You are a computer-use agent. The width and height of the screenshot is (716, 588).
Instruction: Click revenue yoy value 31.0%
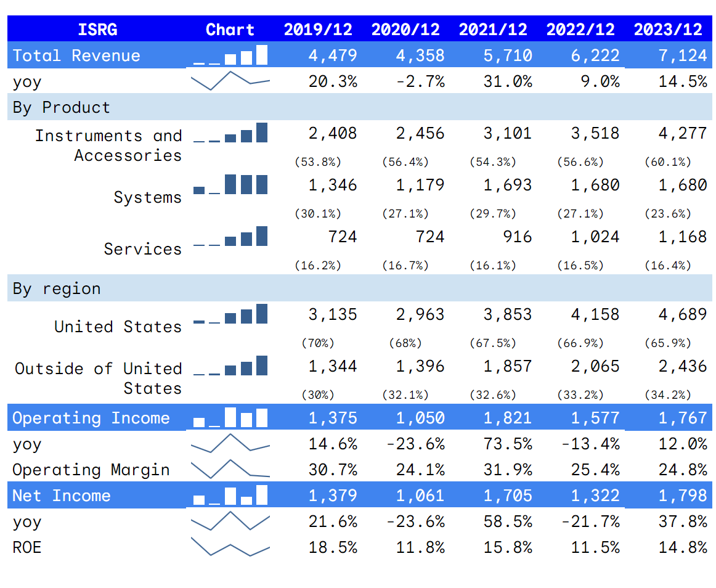508,81
